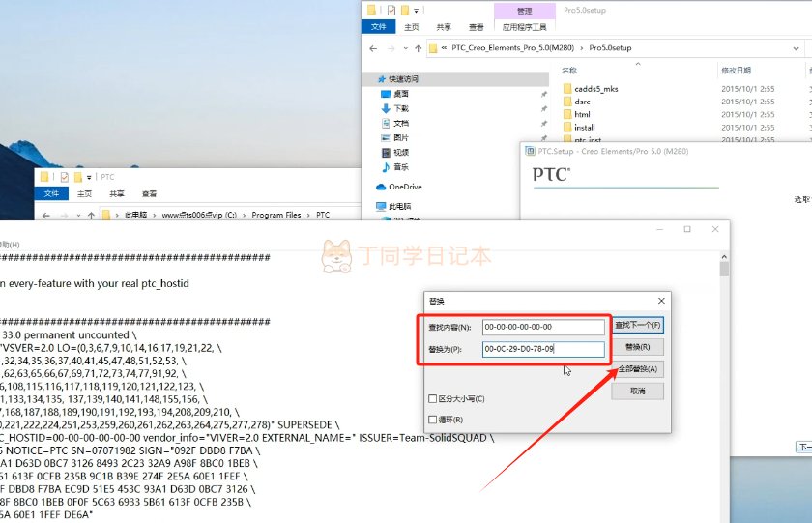Image resolution: width=812 pixels, height=523 pixels.
Task: Click the Find what input field
Action: pyautogui.click(x=543, y=327)
